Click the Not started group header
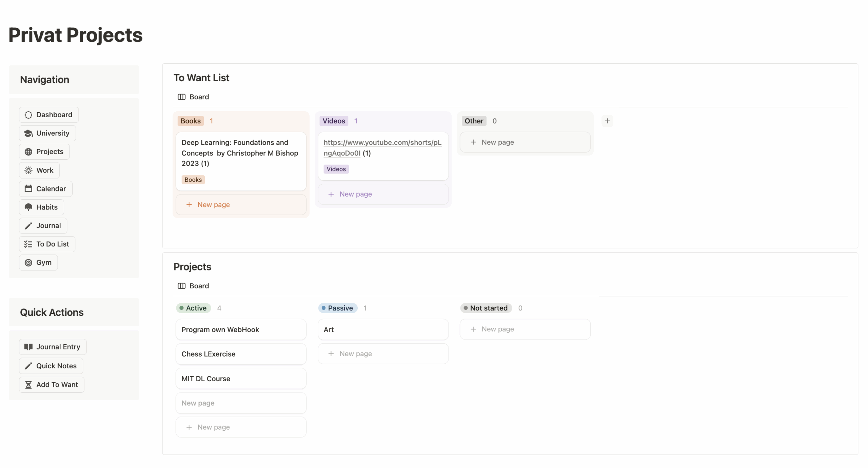This screenshot has width=868, height=468. [x=486, y=308]
